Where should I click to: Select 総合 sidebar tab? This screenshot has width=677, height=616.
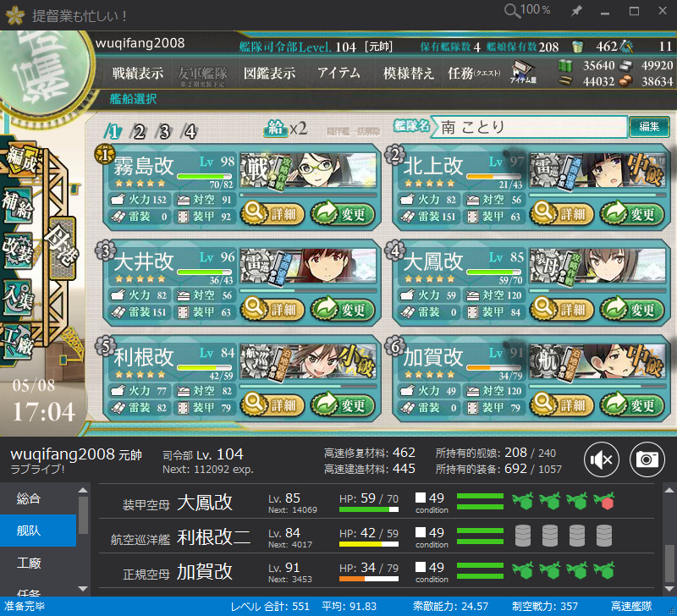point(38,498)
